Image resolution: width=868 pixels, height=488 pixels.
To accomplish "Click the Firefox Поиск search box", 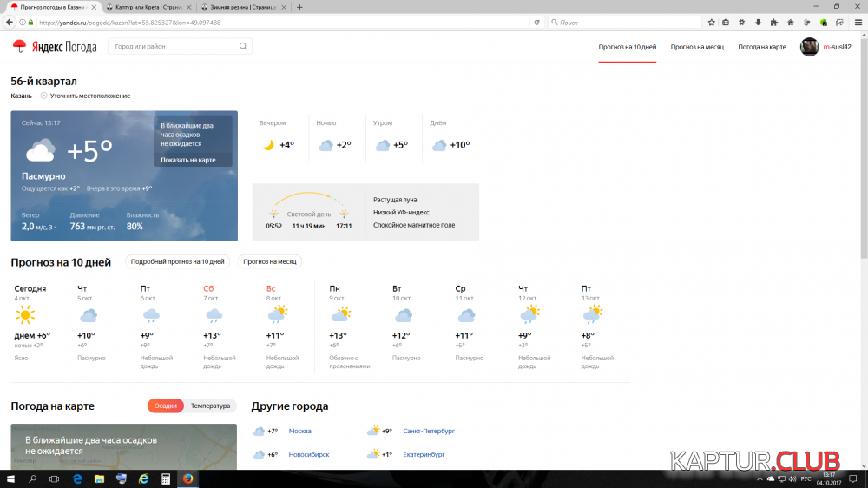I will pyautogui.click(x=626, y=23).
